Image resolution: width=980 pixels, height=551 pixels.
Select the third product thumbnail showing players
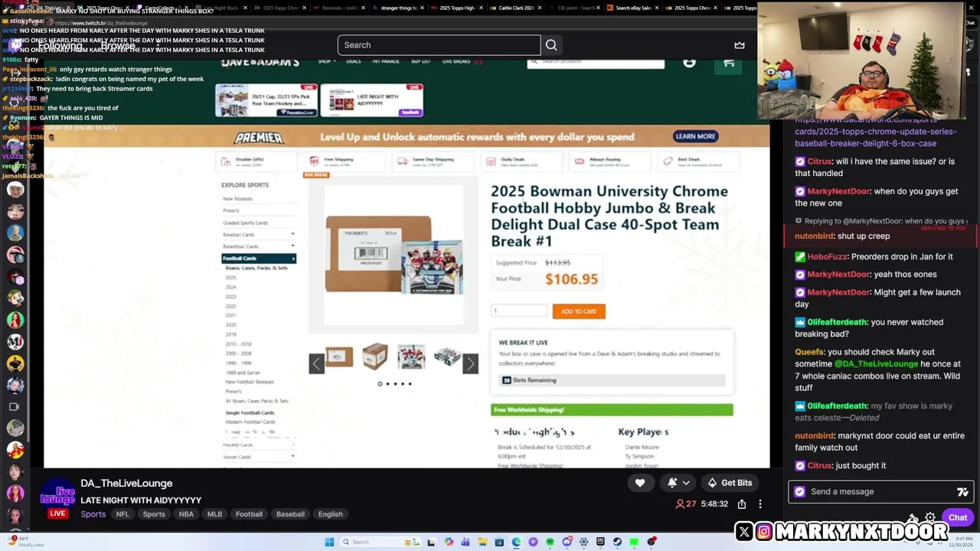[411, 357]
